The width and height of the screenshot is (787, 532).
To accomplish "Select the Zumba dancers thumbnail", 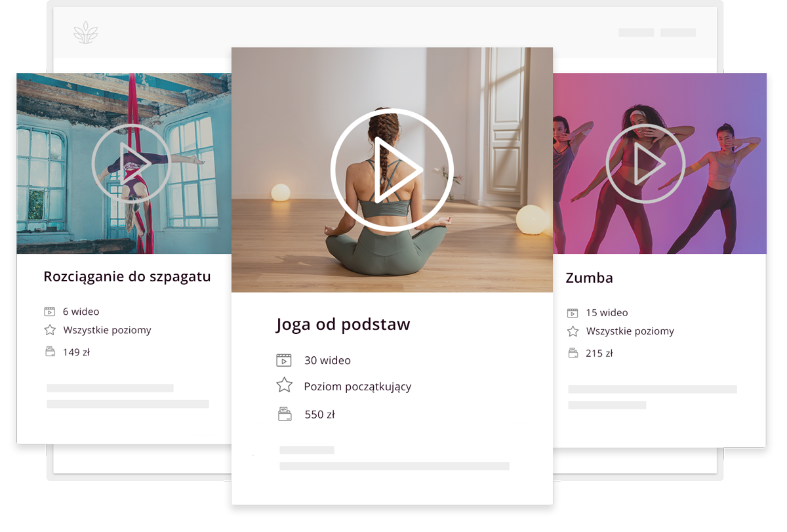I will (x=660, y=163).
